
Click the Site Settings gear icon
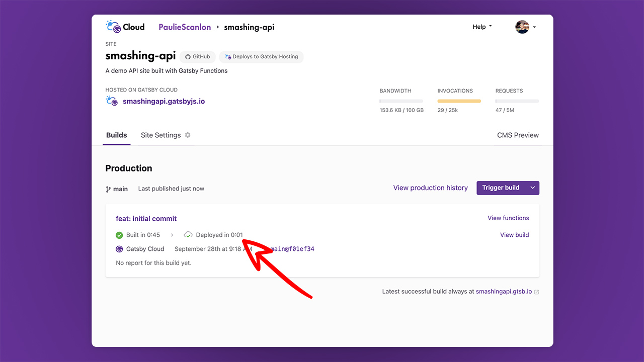(188, 135)
